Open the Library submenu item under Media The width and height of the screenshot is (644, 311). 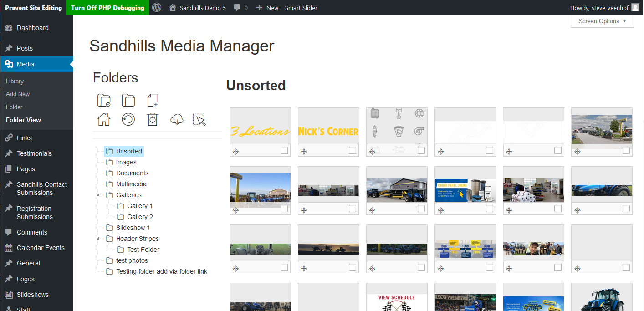(15, 81)
